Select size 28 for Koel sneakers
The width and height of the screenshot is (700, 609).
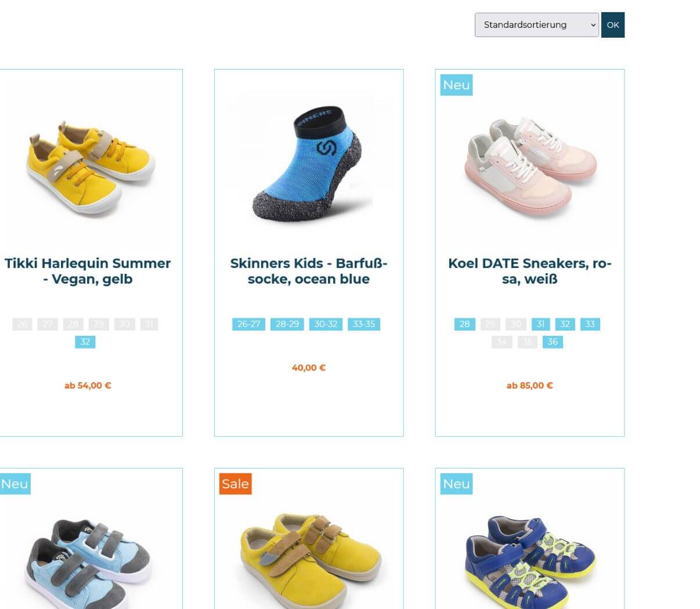click(x=465, y=324)
